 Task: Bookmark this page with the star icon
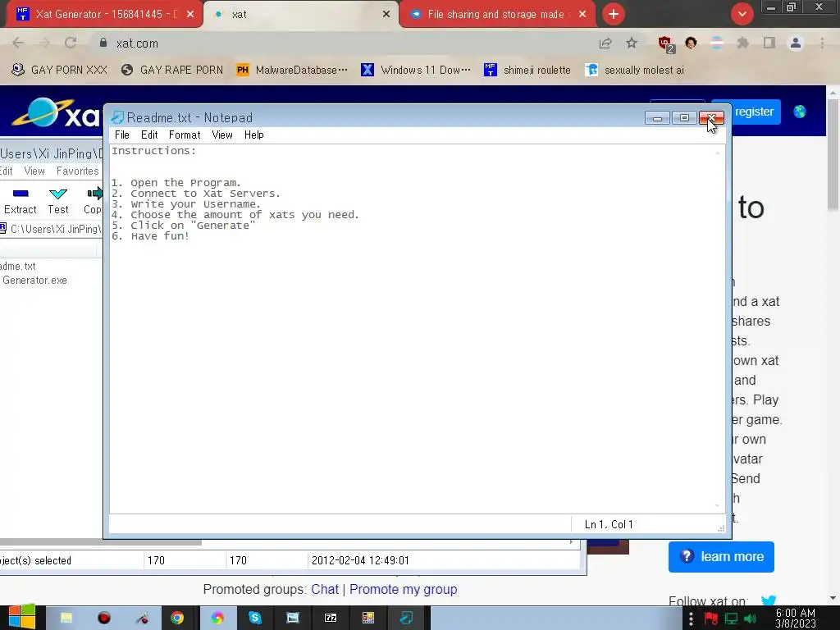tap(632, 43)
